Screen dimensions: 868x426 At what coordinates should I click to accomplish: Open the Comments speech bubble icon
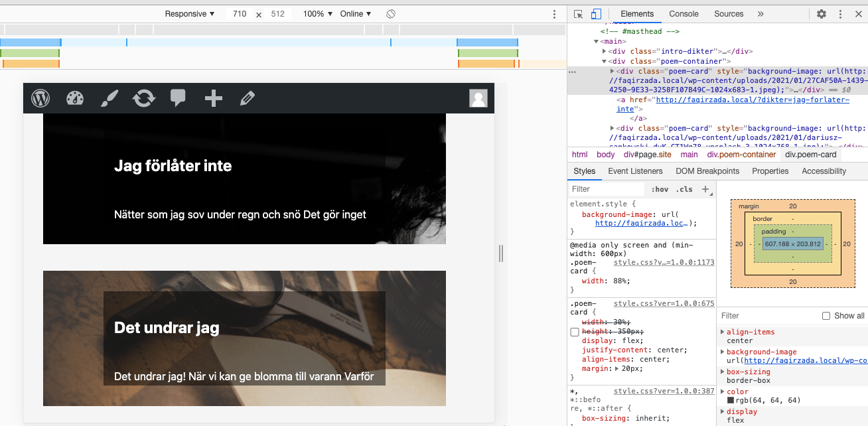(x=178, y=98)
